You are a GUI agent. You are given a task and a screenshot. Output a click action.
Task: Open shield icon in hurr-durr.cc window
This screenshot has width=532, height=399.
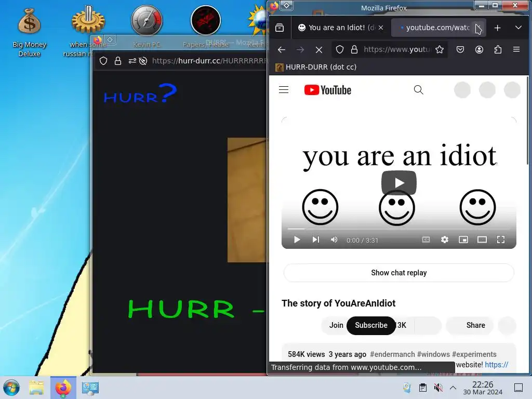coord(103,61)
